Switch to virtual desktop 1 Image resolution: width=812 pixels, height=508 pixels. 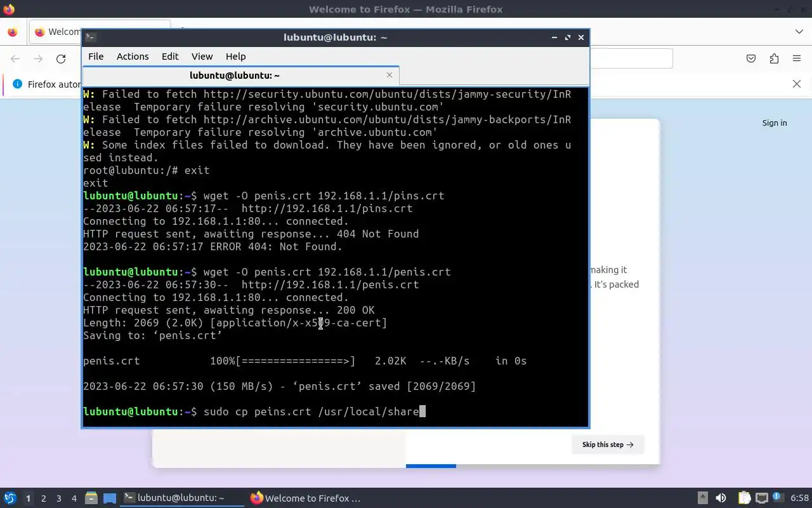[x=28, y=498]
